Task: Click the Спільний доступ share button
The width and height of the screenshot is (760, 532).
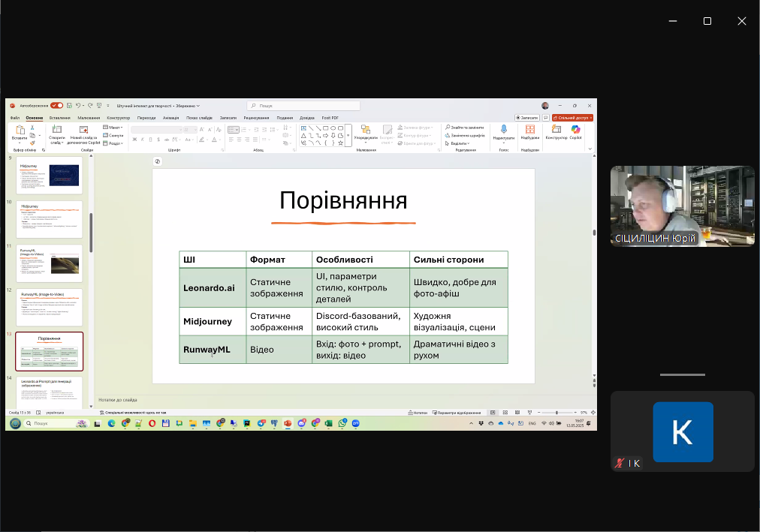Action: point(572,118)
